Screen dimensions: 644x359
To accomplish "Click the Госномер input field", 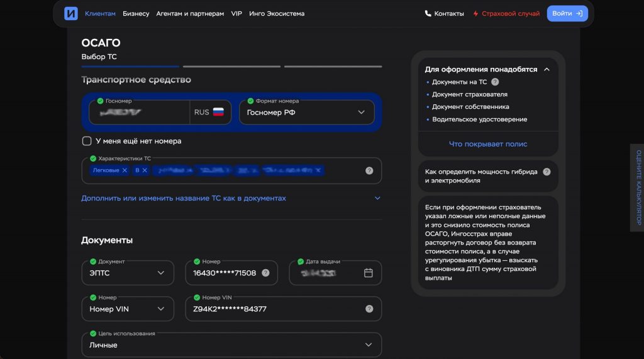I will coord(138,113).
